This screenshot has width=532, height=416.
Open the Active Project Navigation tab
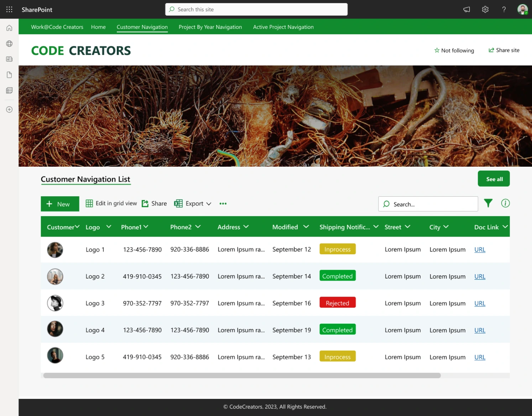click(283, 27)
